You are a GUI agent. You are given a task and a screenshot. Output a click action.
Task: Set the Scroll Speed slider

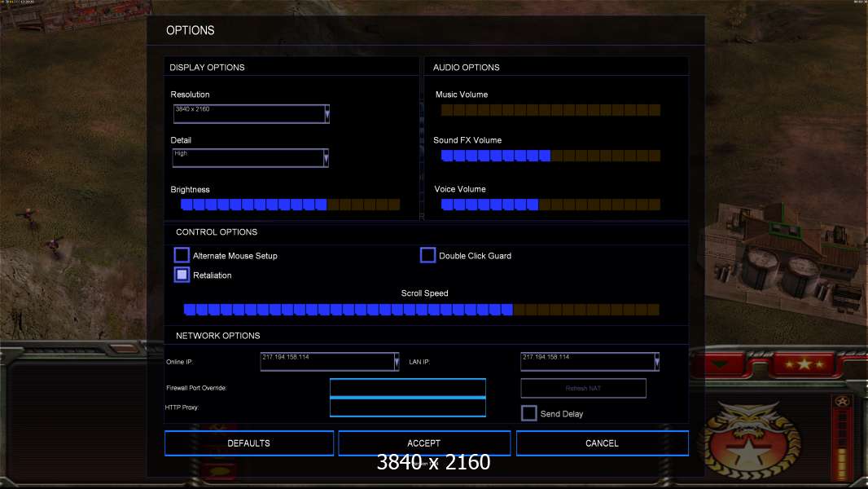(421, 310)
